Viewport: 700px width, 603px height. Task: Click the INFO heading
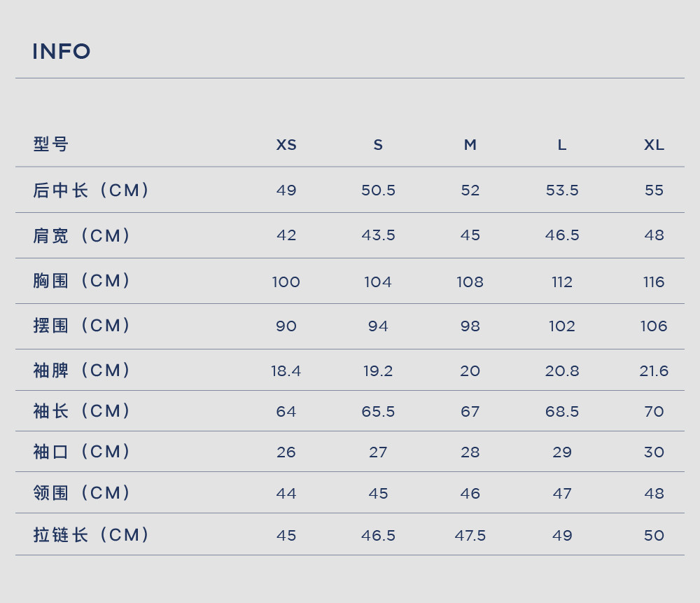tap(62, 51)
